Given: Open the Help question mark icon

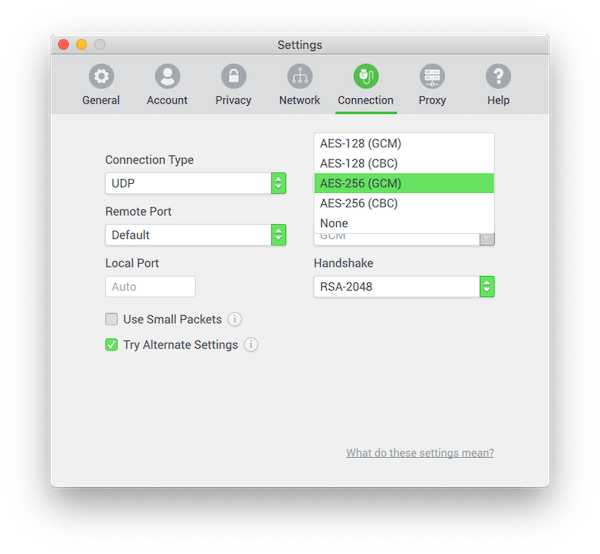Looking at the screenshot, I should [x=498, y=77].
